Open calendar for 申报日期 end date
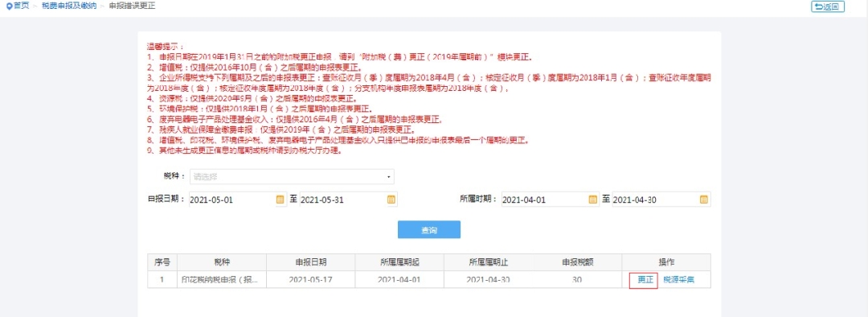This screenshot has height=317, width=868. point(391,200)
